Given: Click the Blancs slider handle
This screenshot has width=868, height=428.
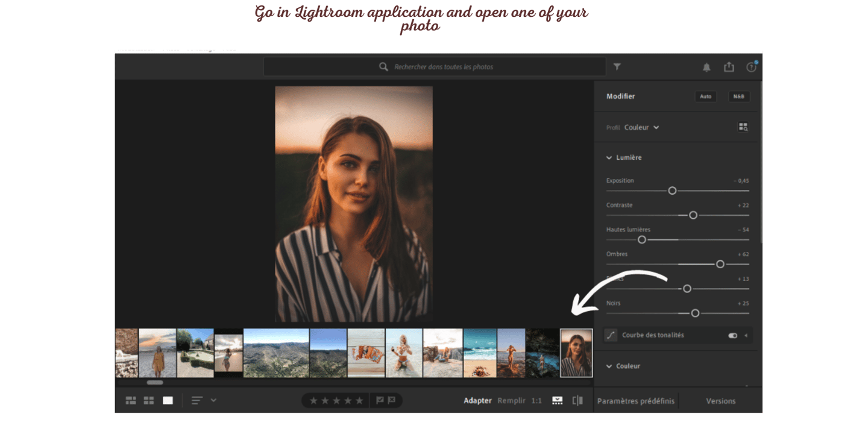Looking at the screenshot, I should 687,289.
